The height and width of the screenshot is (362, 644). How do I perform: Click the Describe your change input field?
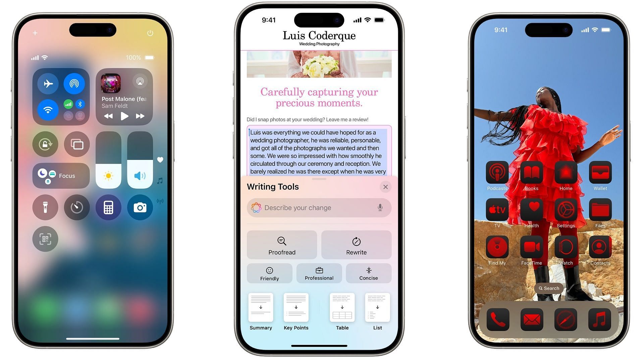pyautogui.click(x=318, y=208)
